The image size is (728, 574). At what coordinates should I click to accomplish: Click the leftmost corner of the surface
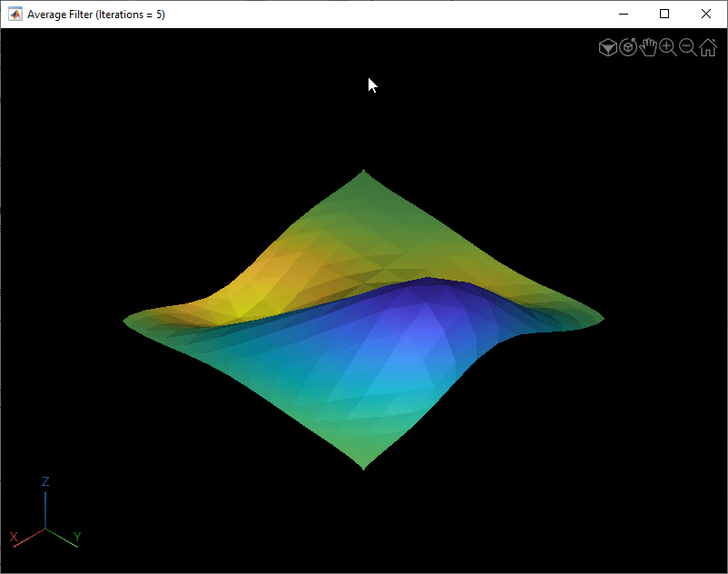coord(127,320)
